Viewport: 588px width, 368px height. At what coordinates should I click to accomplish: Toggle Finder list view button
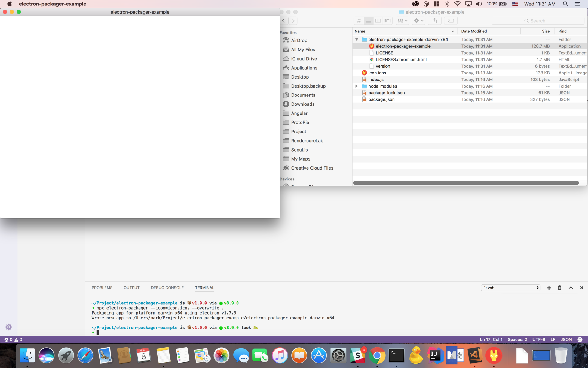(x=368, y=21)
